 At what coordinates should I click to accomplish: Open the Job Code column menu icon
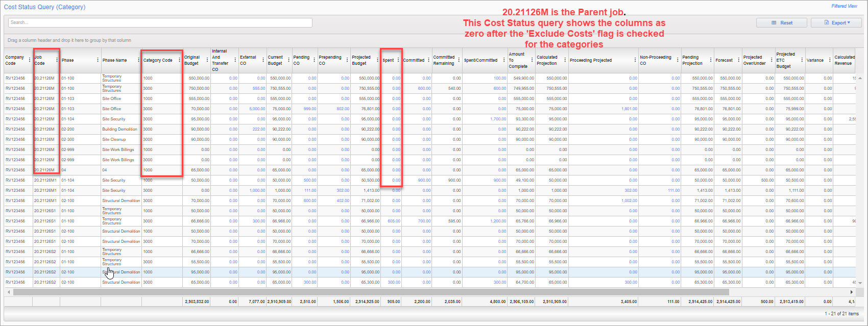click(57, 60)
